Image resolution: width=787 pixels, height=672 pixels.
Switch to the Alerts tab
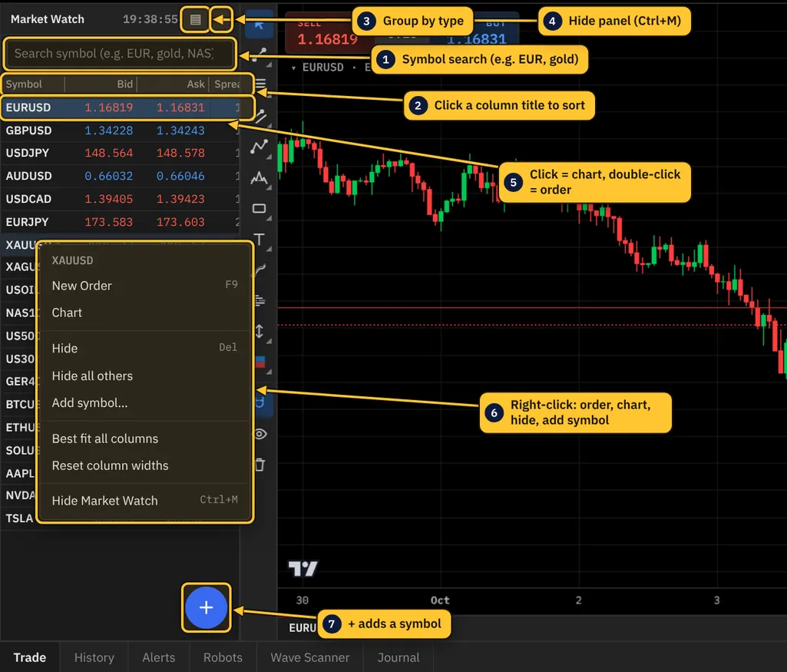(x=159, y=657)
